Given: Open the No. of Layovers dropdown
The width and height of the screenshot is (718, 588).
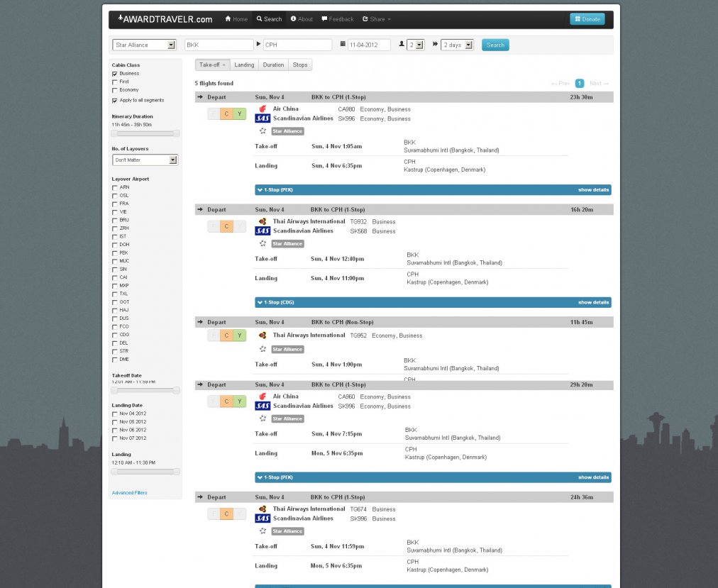Looking at the screenshot, I should [x=145, y=160].
